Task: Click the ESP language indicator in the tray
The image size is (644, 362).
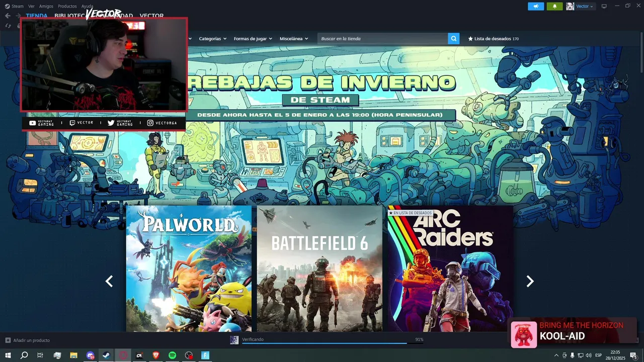Action: (x=599, y=355)
